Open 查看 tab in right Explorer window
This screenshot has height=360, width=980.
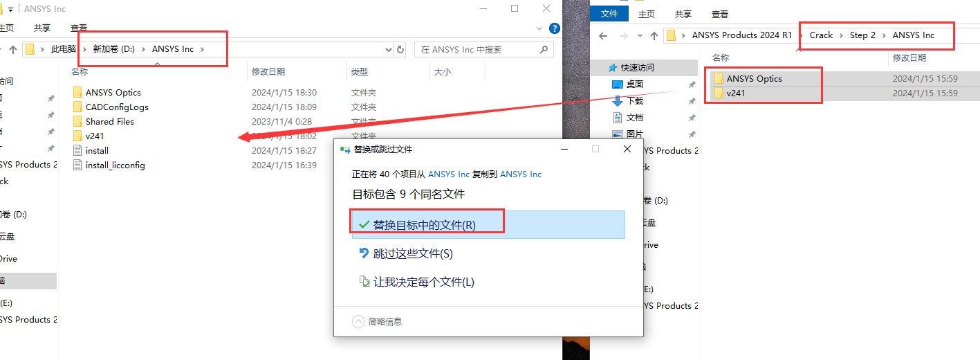(720, 14)
